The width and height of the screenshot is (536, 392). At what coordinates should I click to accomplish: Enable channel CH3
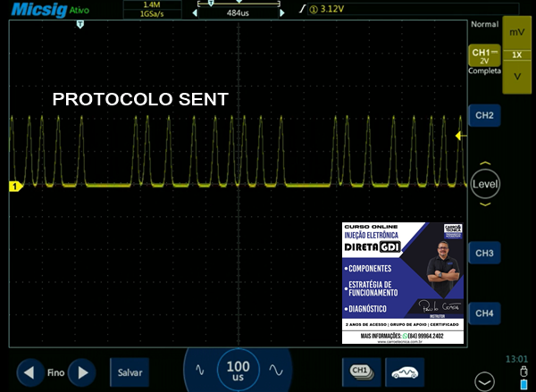pyautogui.click(x=484, y=254)
